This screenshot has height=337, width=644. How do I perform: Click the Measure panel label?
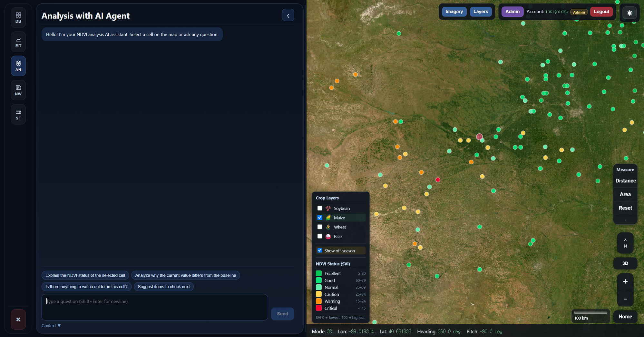click(x=625, y=169)
